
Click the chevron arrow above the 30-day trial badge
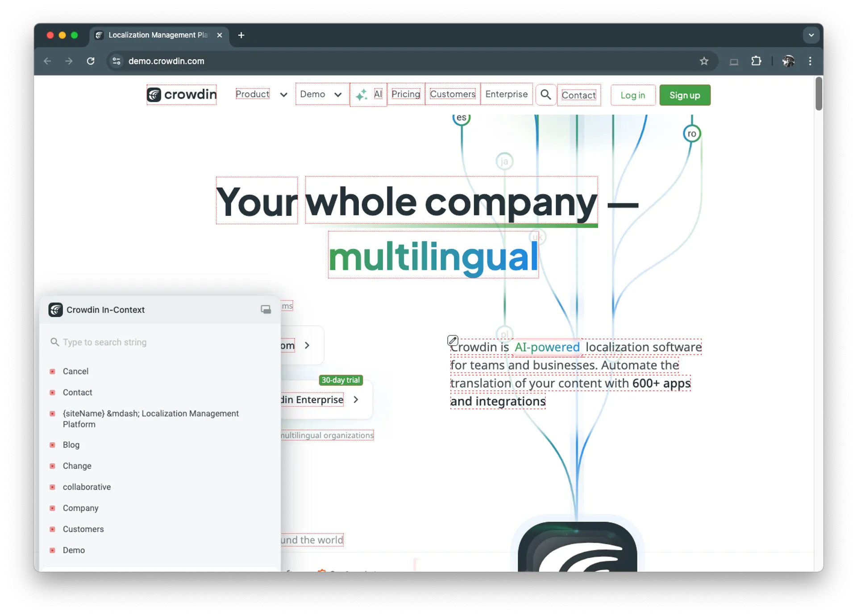pyautogui.click(x=307, y=345)
